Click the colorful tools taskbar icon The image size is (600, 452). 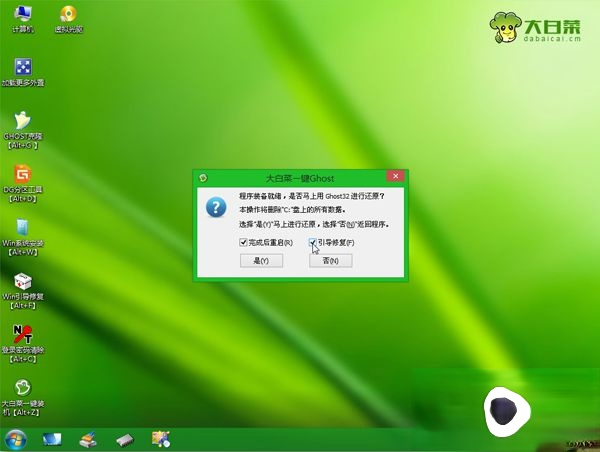pos(161,439)
